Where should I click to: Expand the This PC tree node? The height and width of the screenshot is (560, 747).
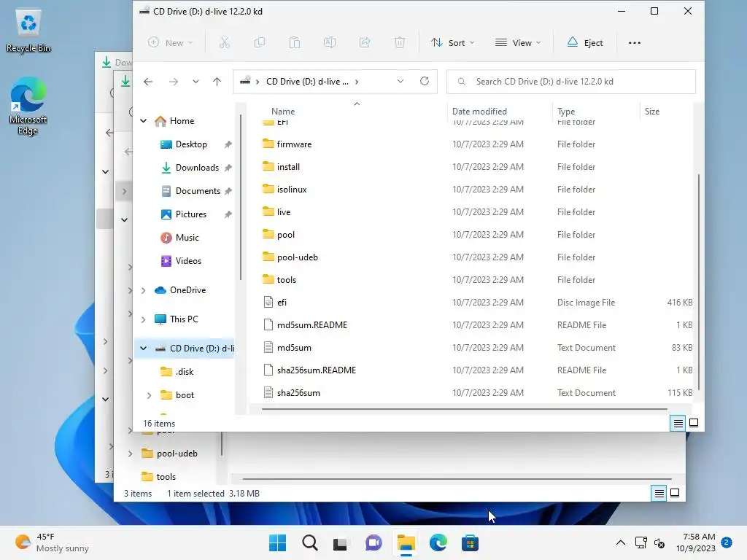144,319
